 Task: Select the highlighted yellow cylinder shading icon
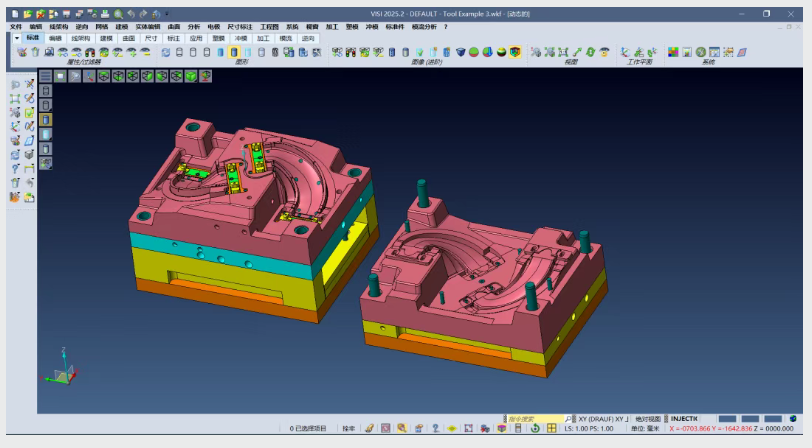point(234,51)
